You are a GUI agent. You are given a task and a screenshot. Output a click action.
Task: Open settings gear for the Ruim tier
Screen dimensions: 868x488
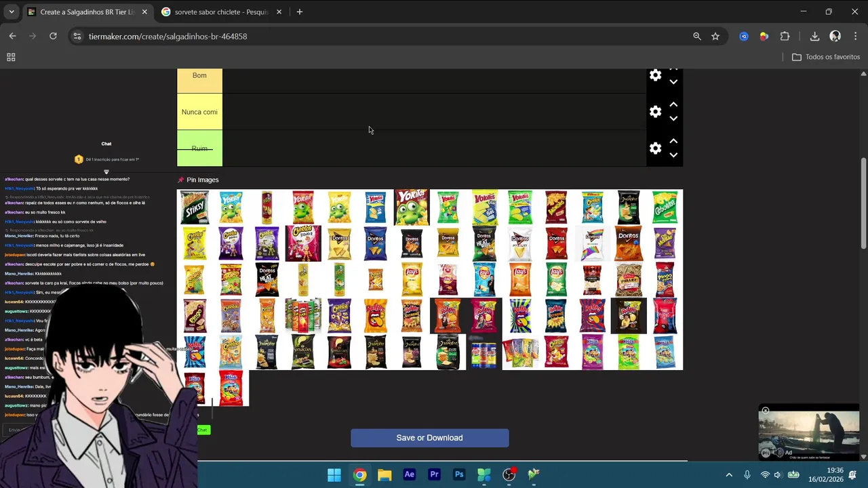655,148
